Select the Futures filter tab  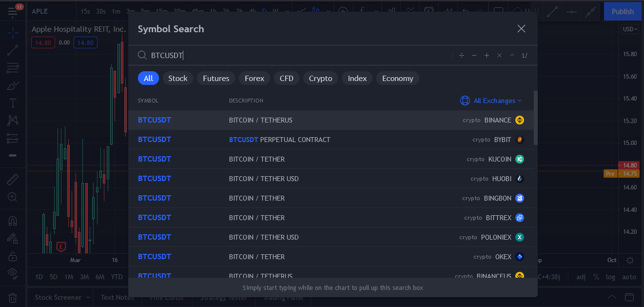tap(216, 78)
